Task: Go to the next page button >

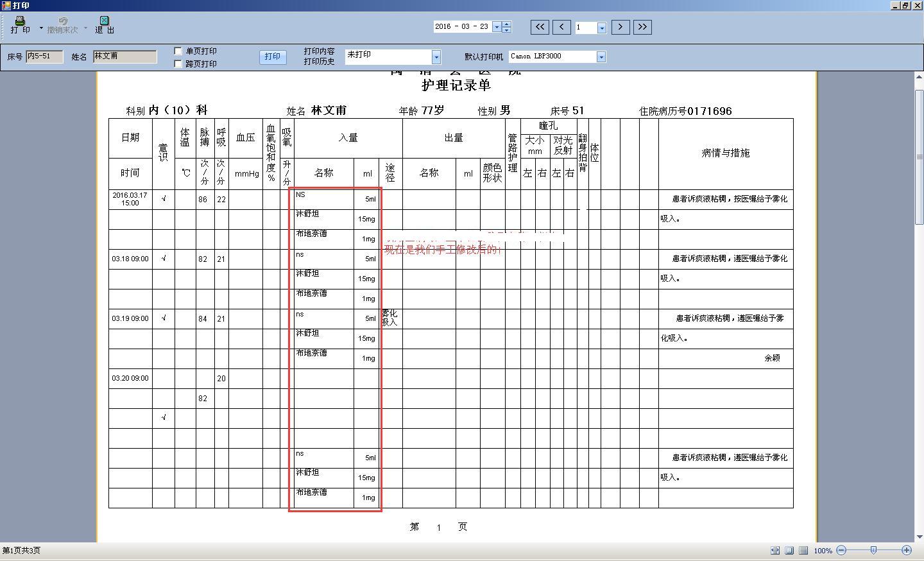Action: click(620, 27)
